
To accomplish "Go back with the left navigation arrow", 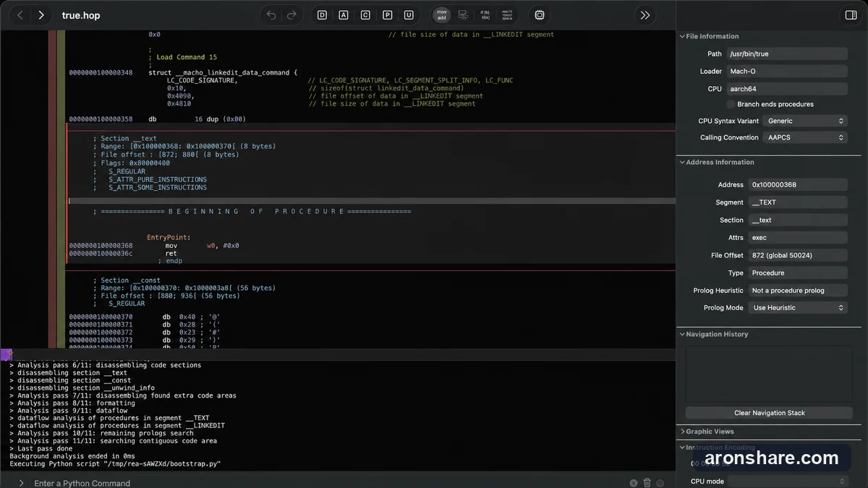I will 20,15.
